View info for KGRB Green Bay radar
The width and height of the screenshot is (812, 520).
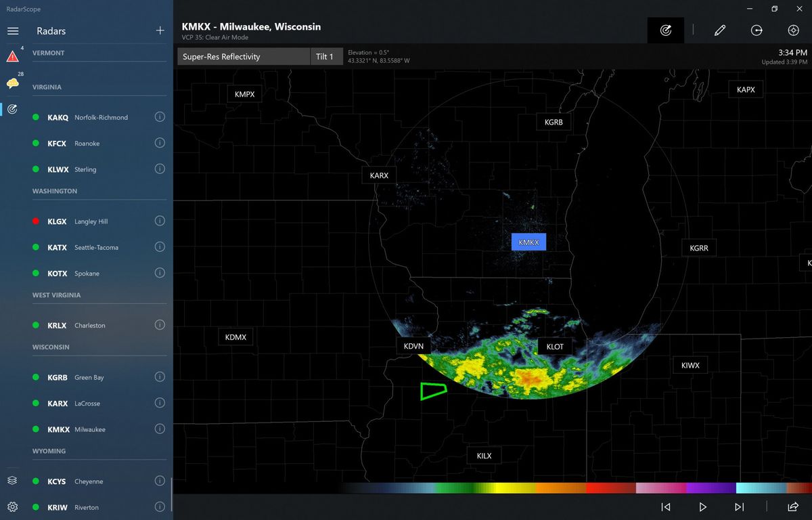(160, 377)
